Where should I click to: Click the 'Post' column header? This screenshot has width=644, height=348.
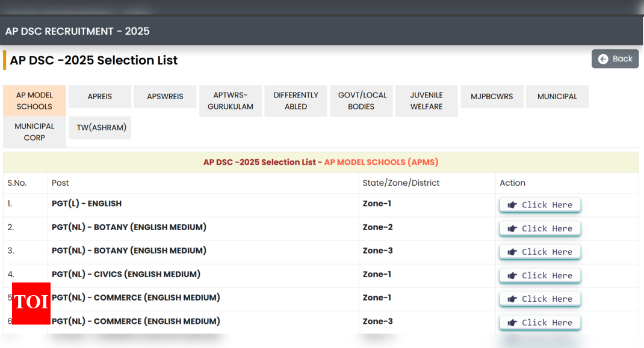pos(60,183)
